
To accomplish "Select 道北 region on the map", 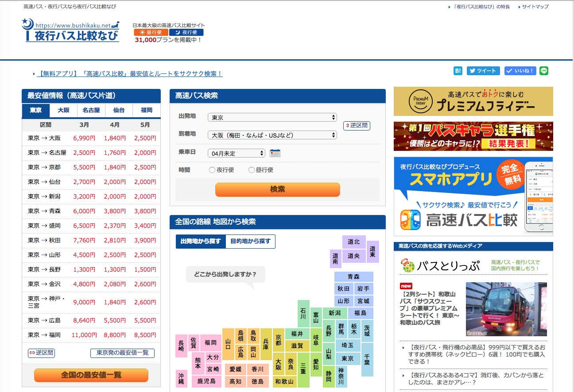I will point(354,242).
